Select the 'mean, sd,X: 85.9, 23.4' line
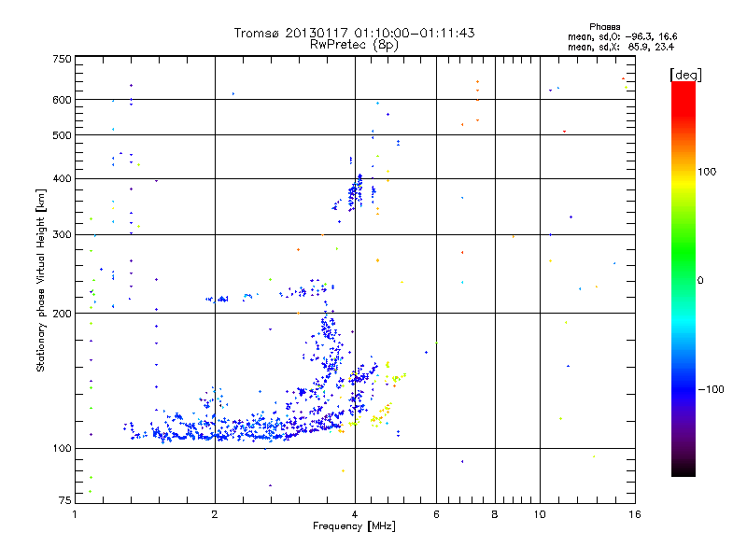Image resolution: width=747 pixels, height=560 pixels. [x=621, y=47]
